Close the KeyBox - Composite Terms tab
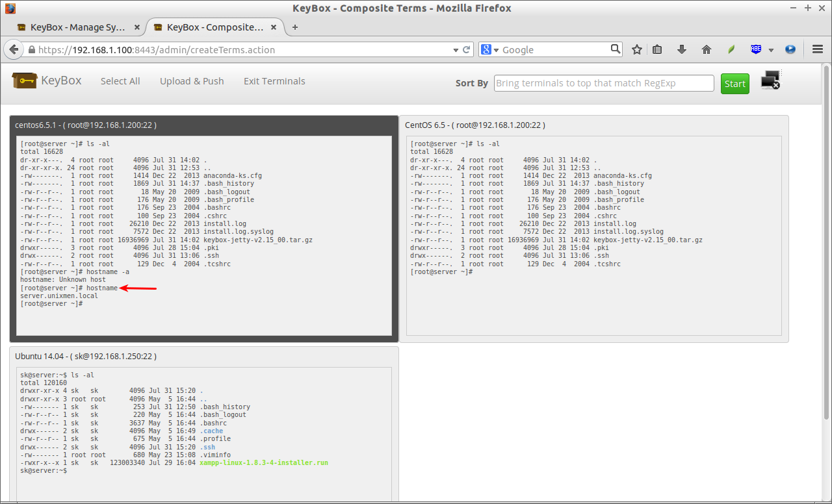This screenshot has height=504, width=832. [x=274, y=27]
